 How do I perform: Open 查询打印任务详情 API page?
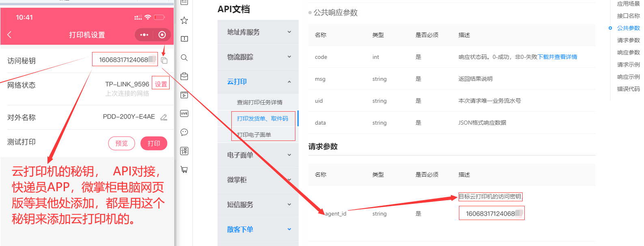pyautogui.click(x=260, y=102)
